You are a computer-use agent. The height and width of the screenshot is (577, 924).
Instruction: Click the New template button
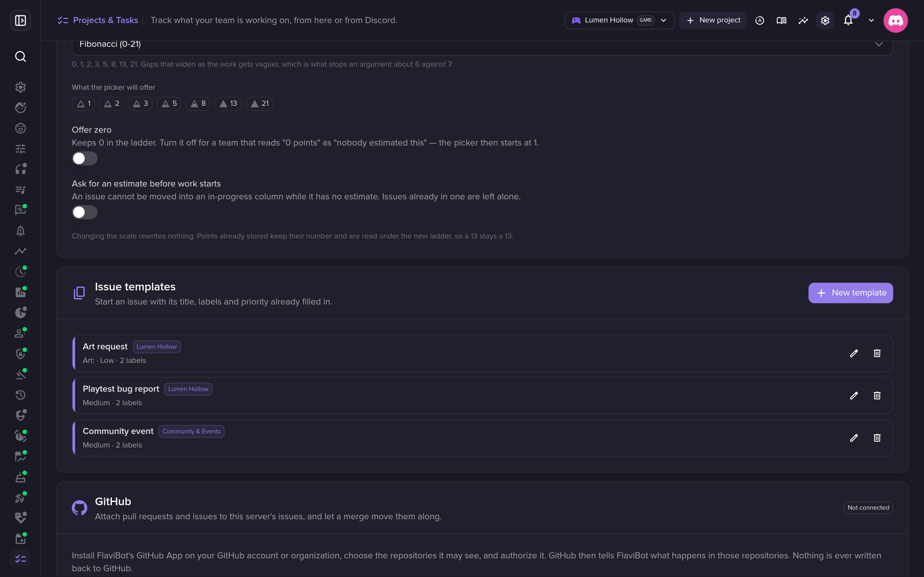point(850,293)
